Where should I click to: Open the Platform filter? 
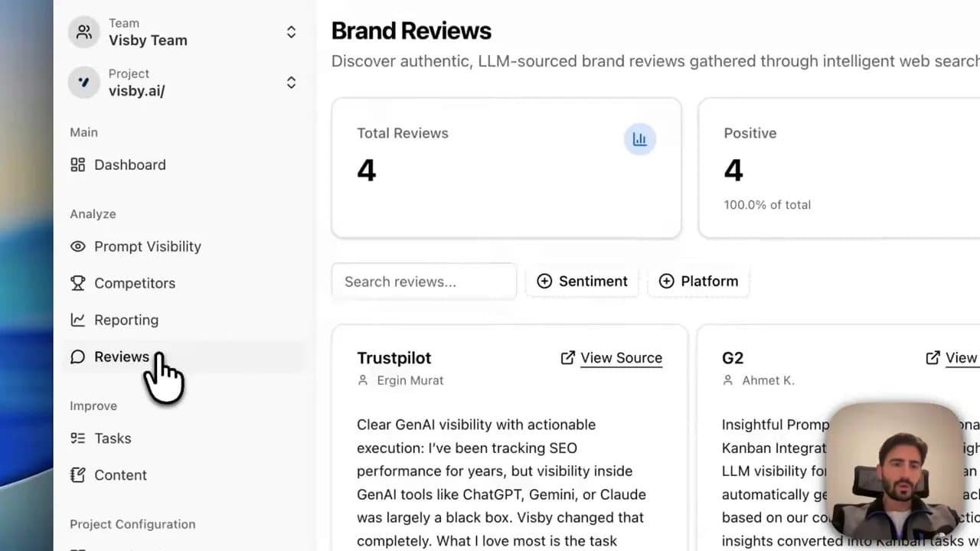(x=698, y=282)
